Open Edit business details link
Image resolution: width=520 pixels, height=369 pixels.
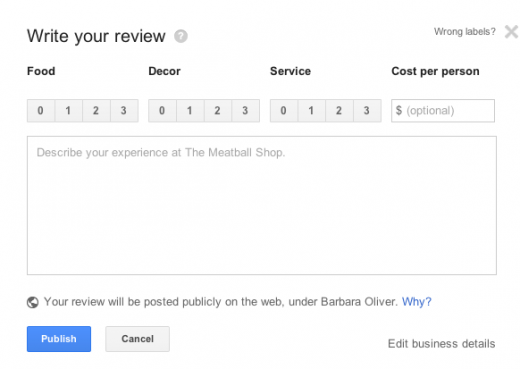[441, 344]
